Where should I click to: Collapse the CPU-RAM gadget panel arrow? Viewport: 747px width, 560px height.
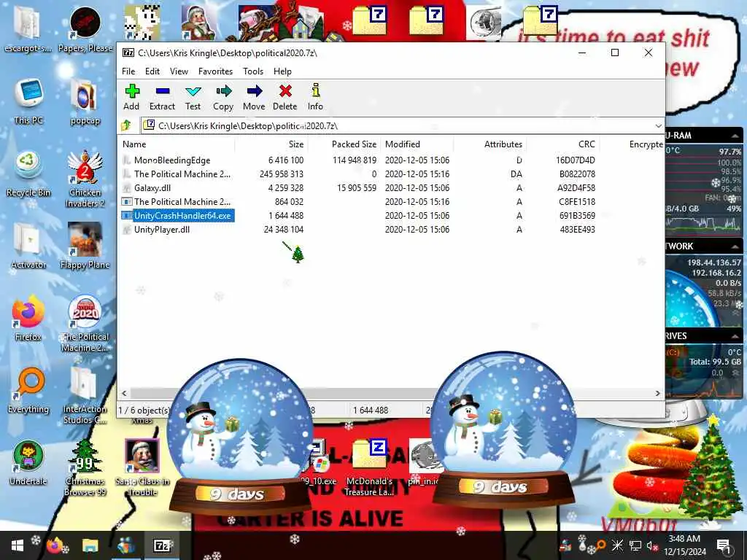735,136
